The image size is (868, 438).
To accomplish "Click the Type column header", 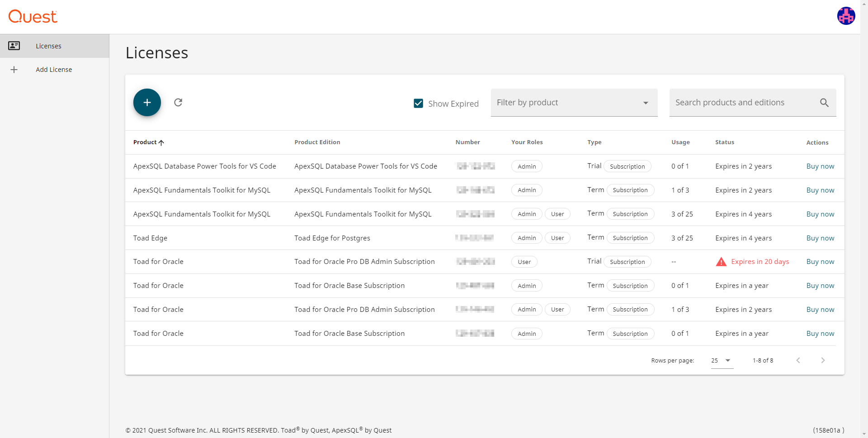I will [594, 142].
